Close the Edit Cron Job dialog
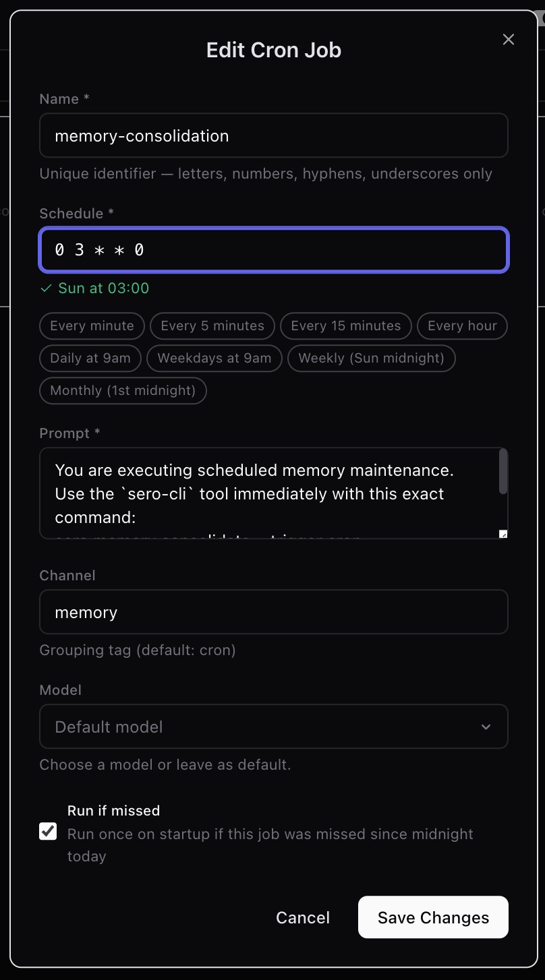 point(509,40)
